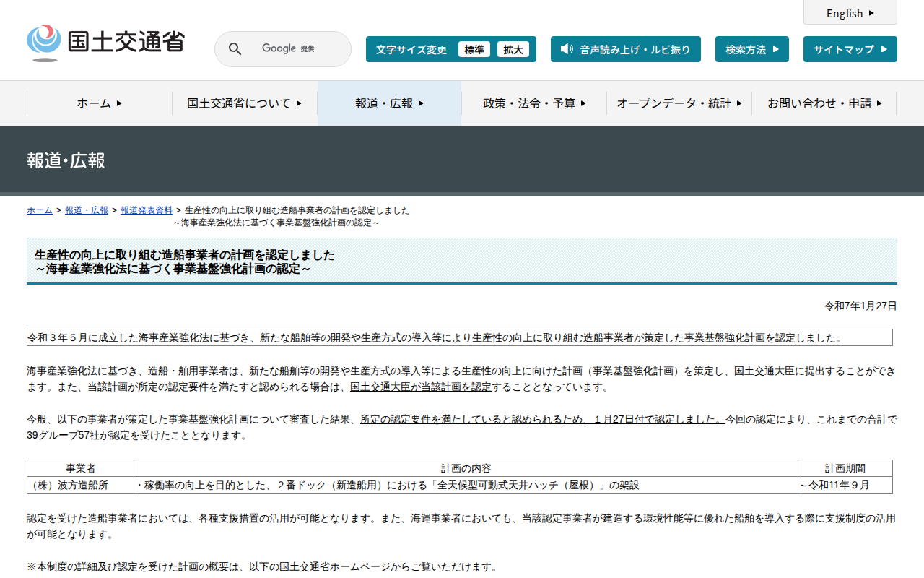The image size is (924, 578).
Task: Select 標準 font size
Action: point(474,49)
